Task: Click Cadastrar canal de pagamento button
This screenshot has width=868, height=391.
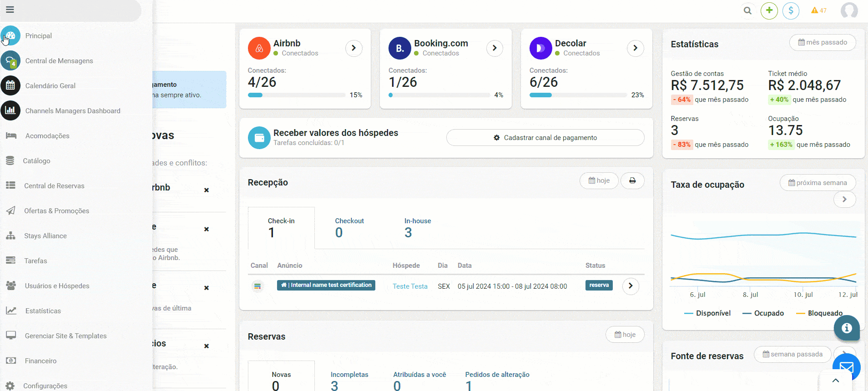Action: (545, 138)
